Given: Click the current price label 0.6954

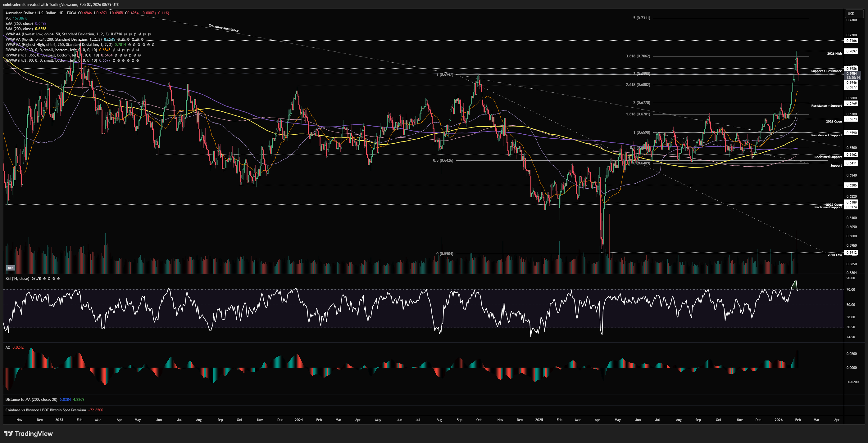Looking at the screenshot, I should point(852,74).
